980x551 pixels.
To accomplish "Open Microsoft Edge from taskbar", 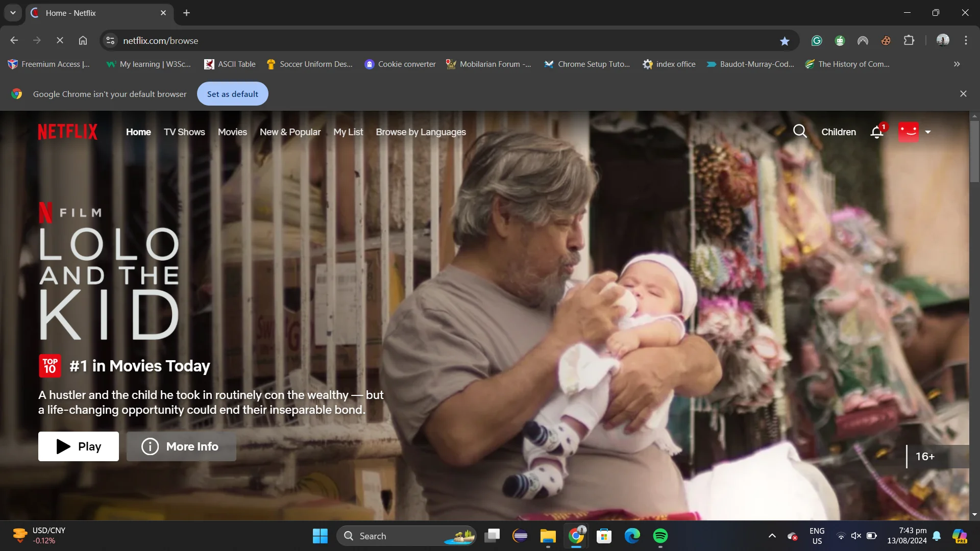I will tap(632, 536).
